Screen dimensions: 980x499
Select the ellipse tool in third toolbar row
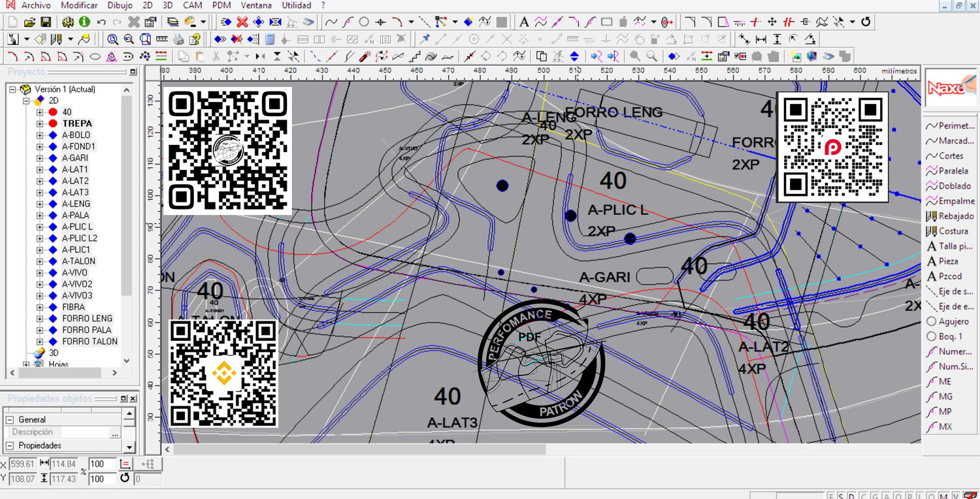click(95, 56)
